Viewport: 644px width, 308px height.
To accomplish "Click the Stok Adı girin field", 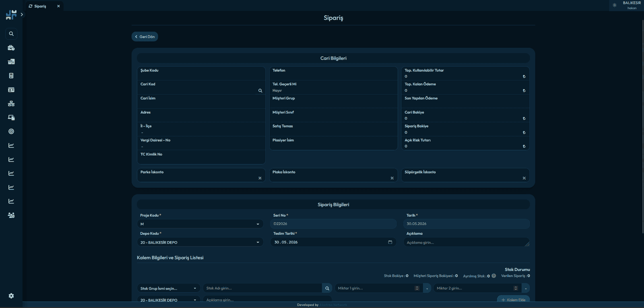I will 262,288.
